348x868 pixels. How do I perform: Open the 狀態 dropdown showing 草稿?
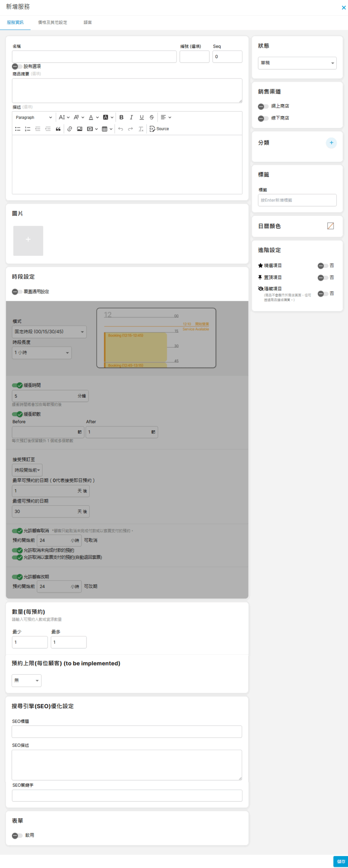[x=297, y=63]
